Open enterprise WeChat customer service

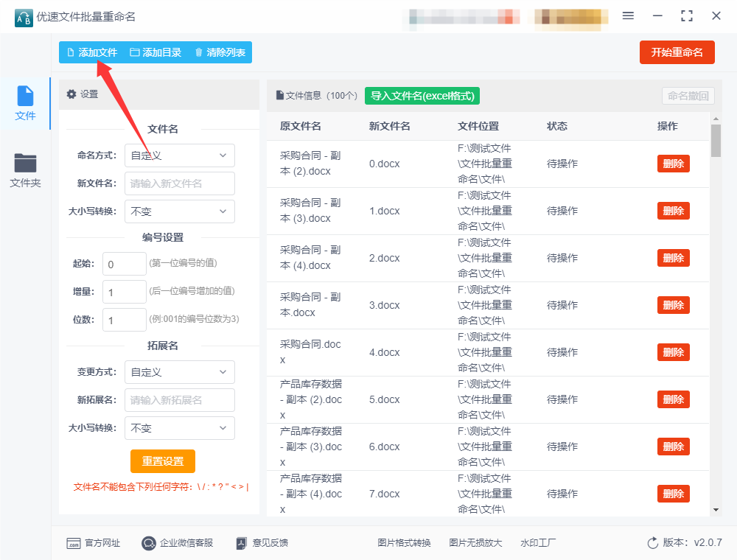coord(186,543)
